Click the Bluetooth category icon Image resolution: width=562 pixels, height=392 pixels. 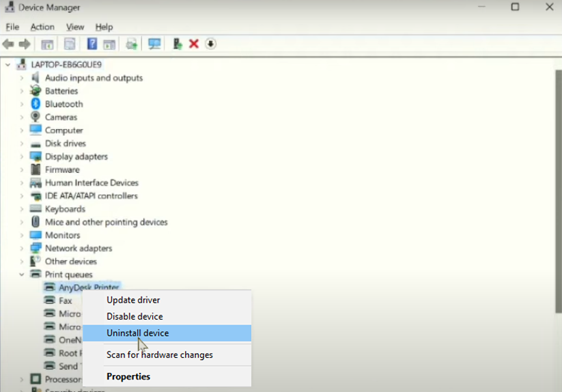click(x=36, y=104)
